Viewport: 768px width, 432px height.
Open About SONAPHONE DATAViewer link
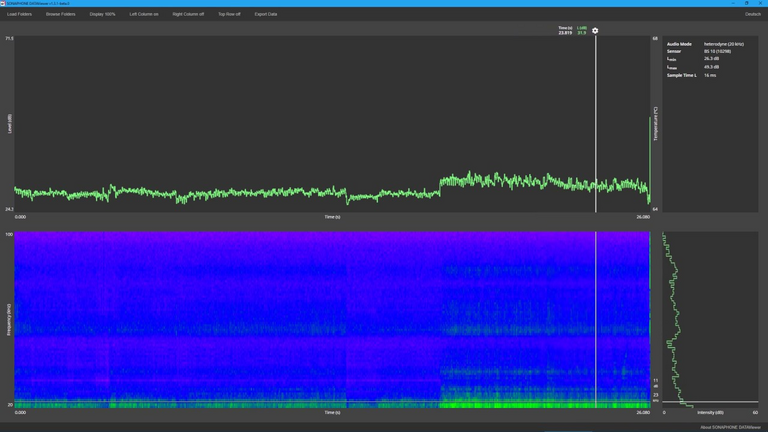pyautogui.click(x=730, y=427)
